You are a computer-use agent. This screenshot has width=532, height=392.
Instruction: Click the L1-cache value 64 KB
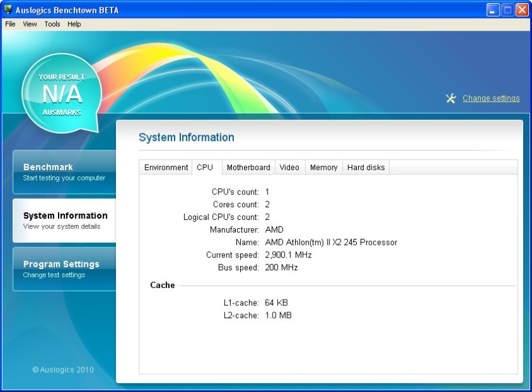tap(276, 303)
